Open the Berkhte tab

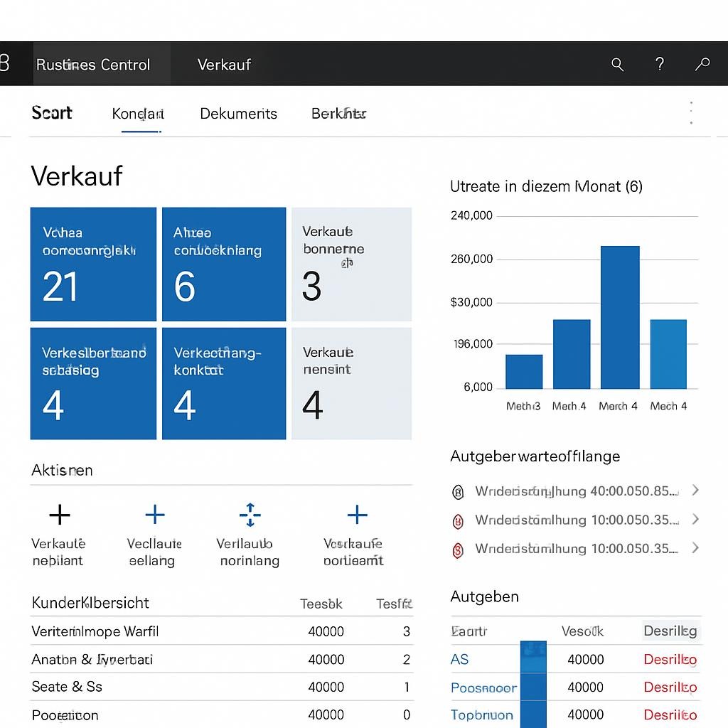338,114
